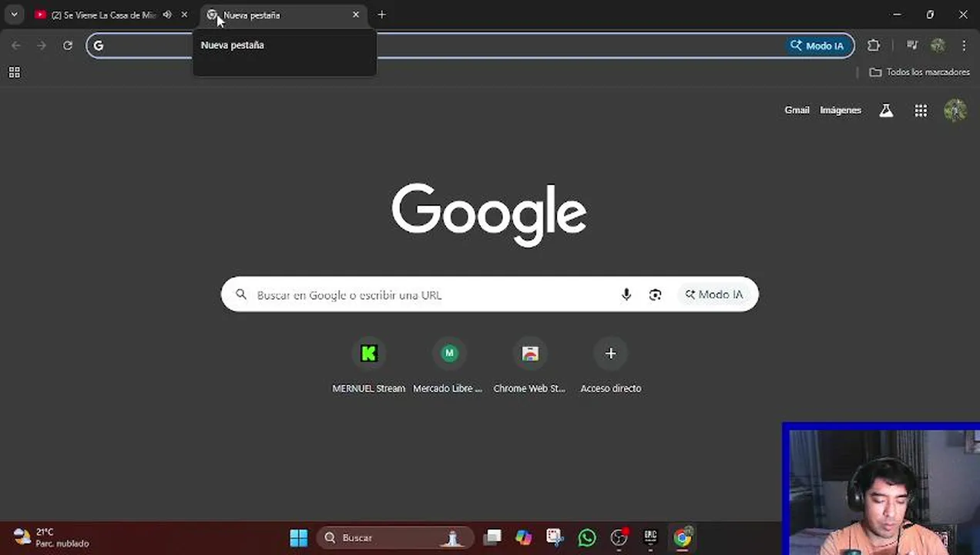The width and height of the screenshot is (980, 555).
Task: Open the Chrome extensions puzzle icon
Action: click(x=874, y=45)
